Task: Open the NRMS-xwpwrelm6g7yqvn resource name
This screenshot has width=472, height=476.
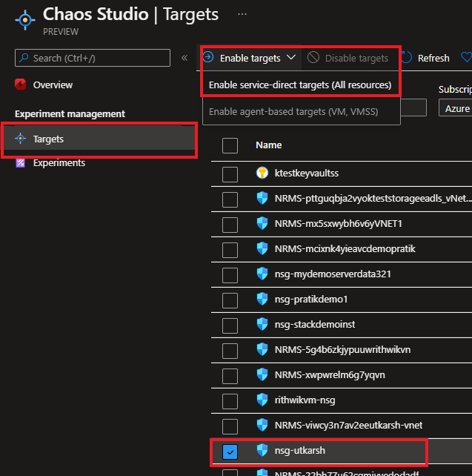Action: tap(330, 375)
